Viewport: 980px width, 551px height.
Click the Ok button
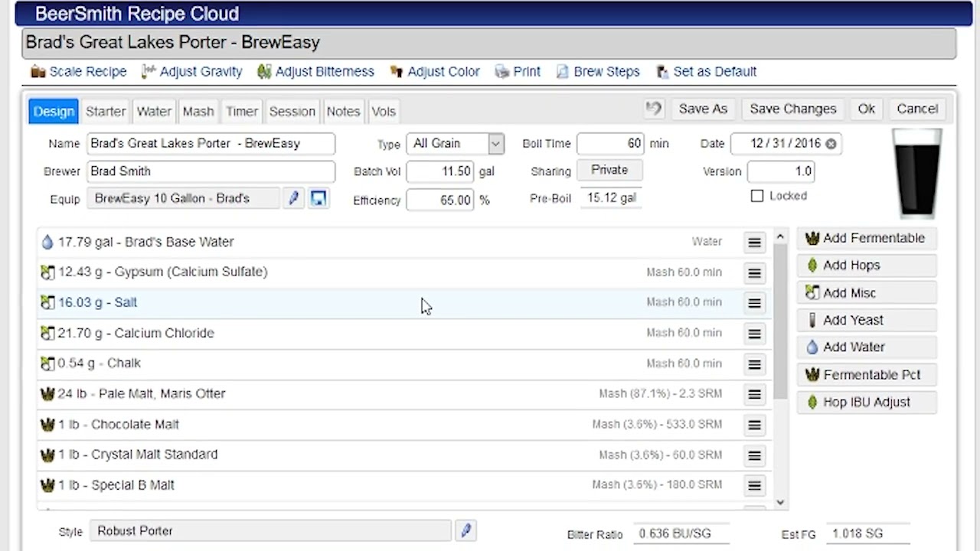pos(866,109)
